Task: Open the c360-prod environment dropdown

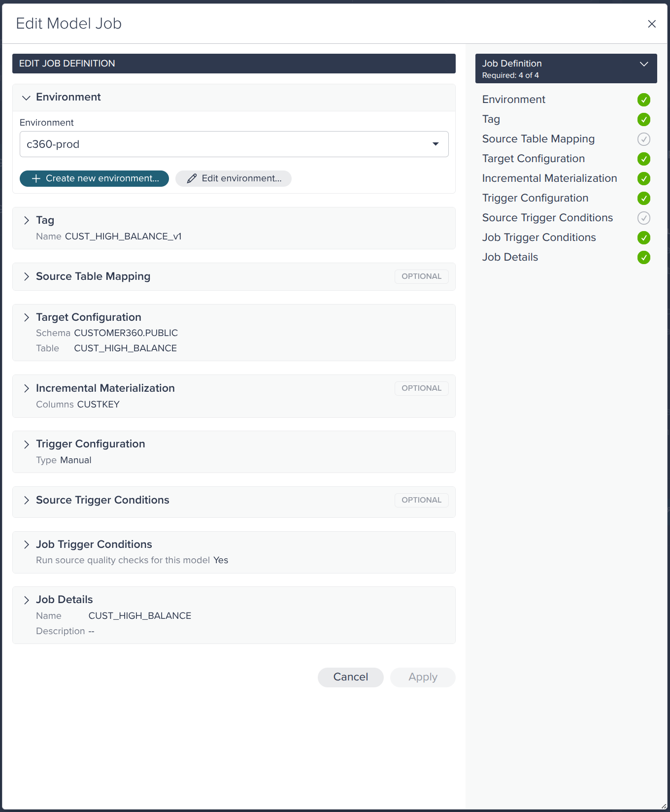Action: [234, 144]
